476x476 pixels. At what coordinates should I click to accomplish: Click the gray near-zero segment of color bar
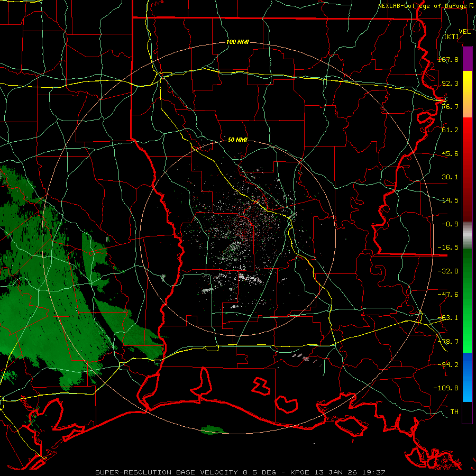coord(467,235)
